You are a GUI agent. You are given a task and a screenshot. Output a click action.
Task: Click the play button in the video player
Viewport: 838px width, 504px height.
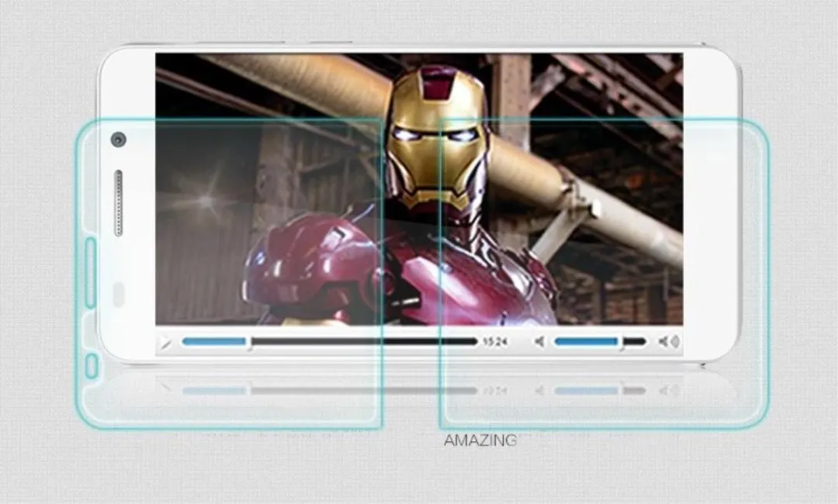[165, 342]
